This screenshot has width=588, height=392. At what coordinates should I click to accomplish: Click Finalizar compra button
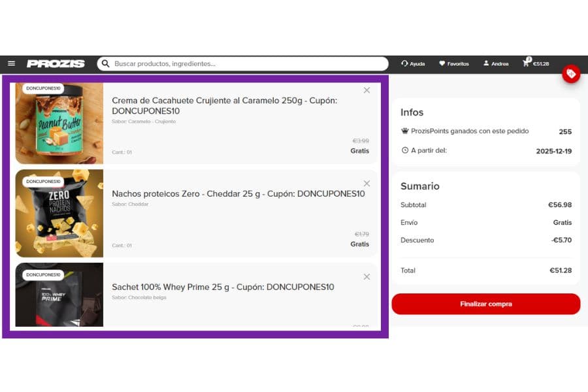point(486,304)
